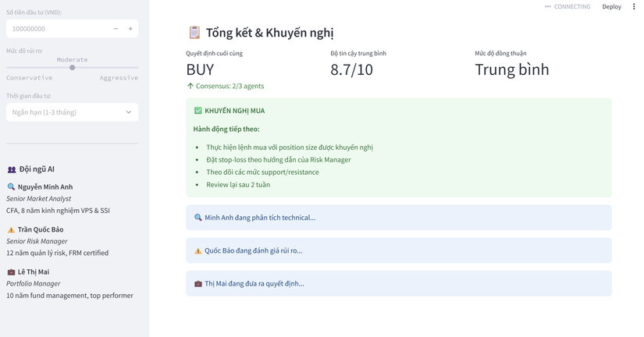This screenshot has width=644, height=337.
Task: Click the team icon beside Đội ngũ AI
Action: (x=12, y=169)
